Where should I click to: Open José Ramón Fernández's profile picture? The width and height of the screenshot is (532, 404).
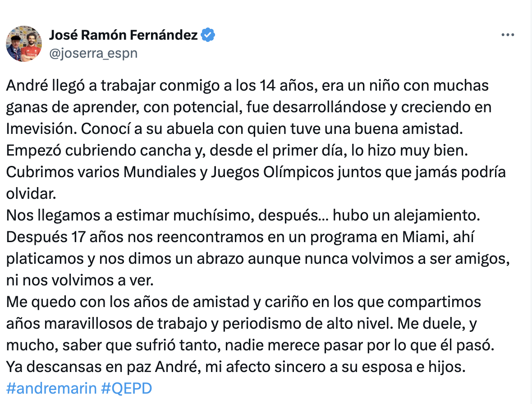point(24,44)
